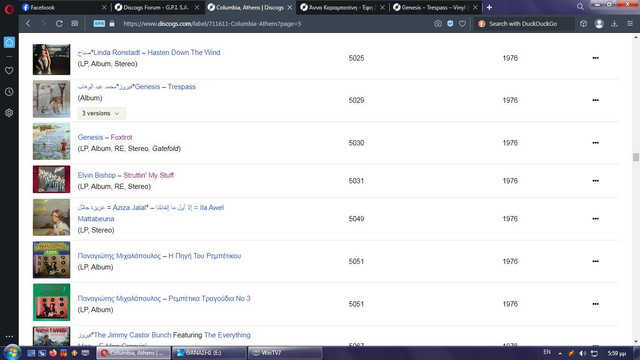Click the Foxtrot album cover thumbnail
Viewport: 640px width, 360px height.
(51, 141)
